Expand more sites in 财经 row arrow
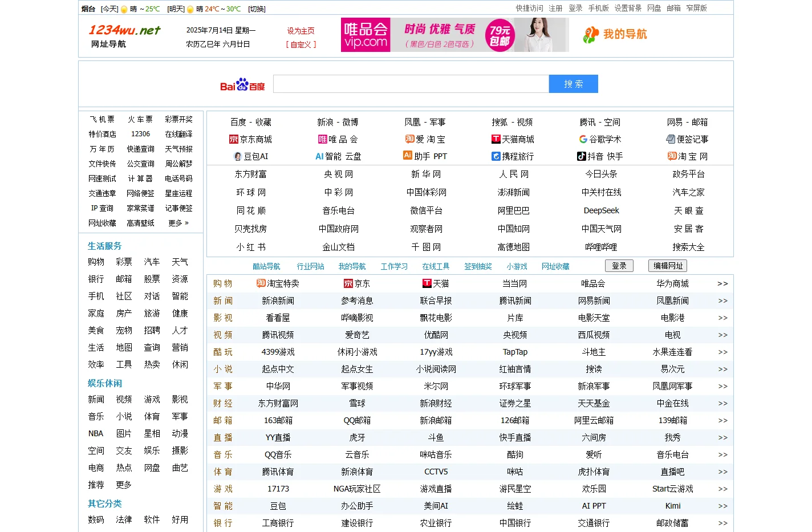The width and height of the screenshot is (812, 532). pos(722,403)
